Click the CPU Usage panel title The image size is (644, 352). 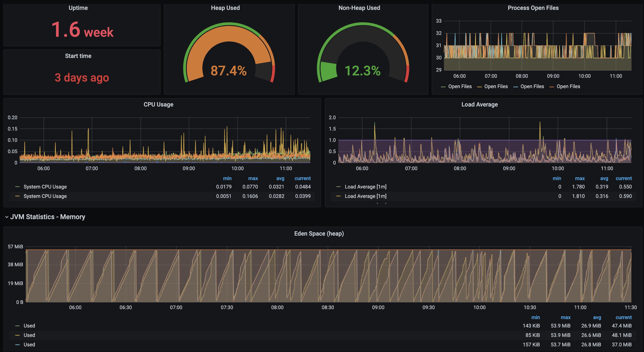click(158, 105)
